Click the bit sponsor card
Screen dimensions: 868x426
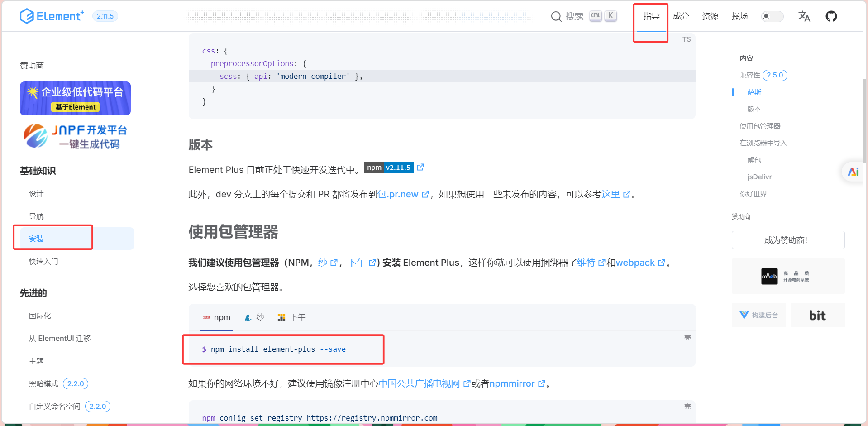coord(817,315)
